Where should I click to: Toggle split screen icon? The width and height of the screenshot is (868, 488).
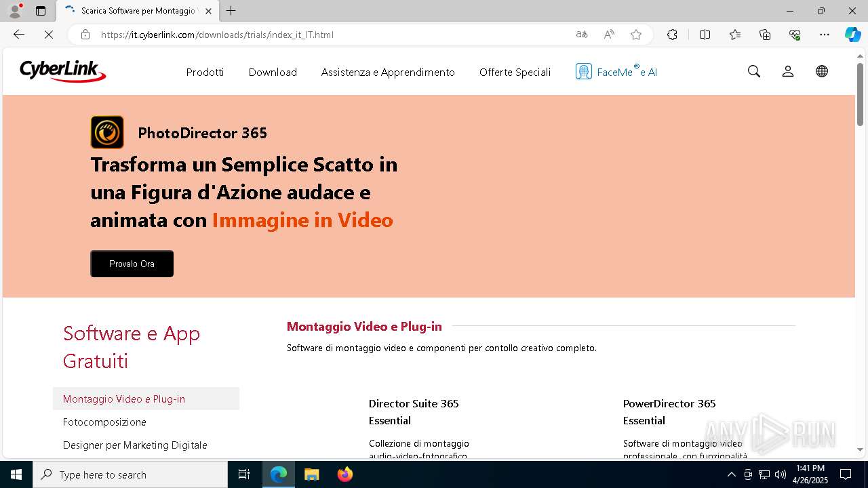(705, 35)
